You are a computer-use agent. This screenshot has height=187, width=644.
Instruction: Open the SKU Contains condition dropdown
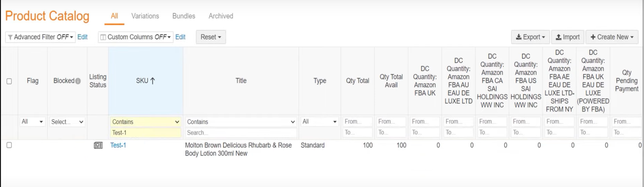145,121
